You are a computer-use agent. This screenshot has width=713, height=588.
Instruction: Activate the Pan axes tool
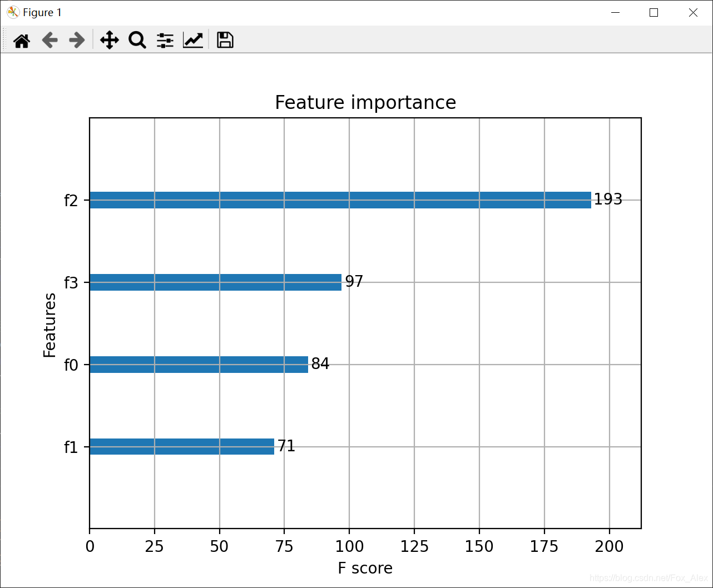110,40
